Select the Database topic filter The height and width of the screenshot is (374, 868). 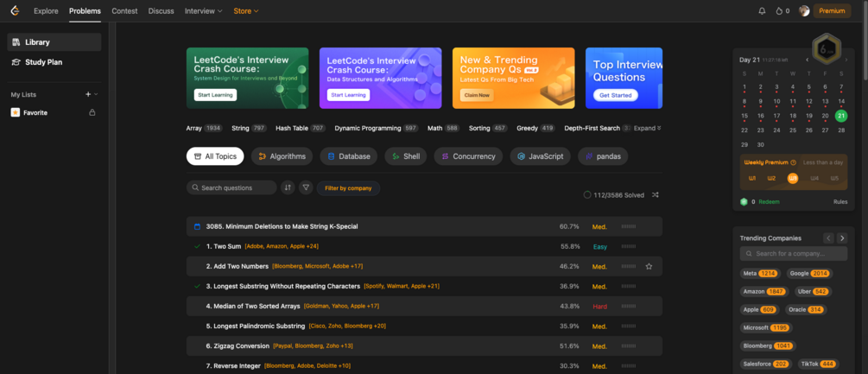[349, 156]
